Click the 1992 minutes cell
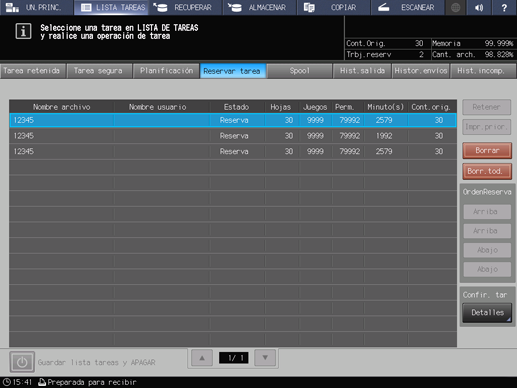517x388 pixels. click(384, 136)
